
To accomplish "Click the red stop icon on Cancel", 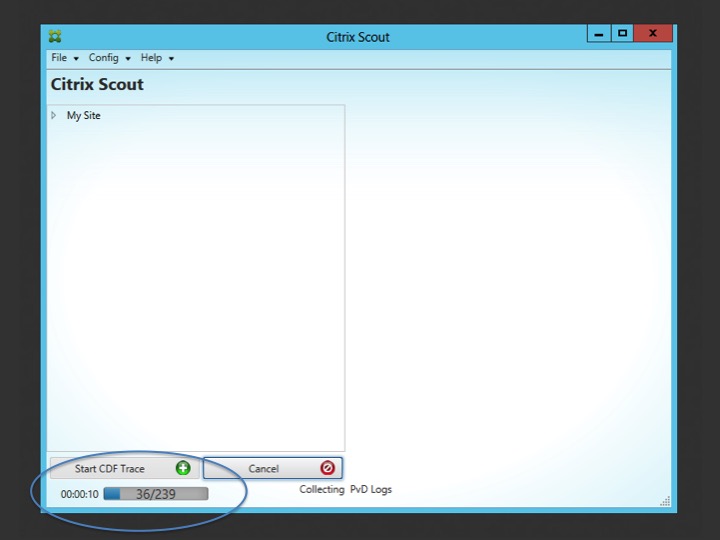I will [327, 468].
